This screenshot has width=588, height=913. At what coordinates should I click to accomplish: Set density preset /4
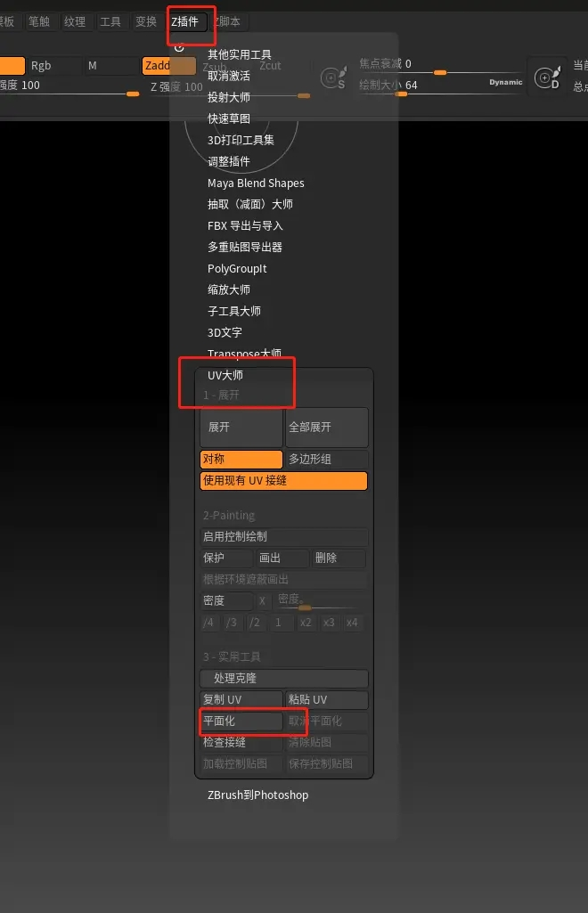(x=208, y=623)
